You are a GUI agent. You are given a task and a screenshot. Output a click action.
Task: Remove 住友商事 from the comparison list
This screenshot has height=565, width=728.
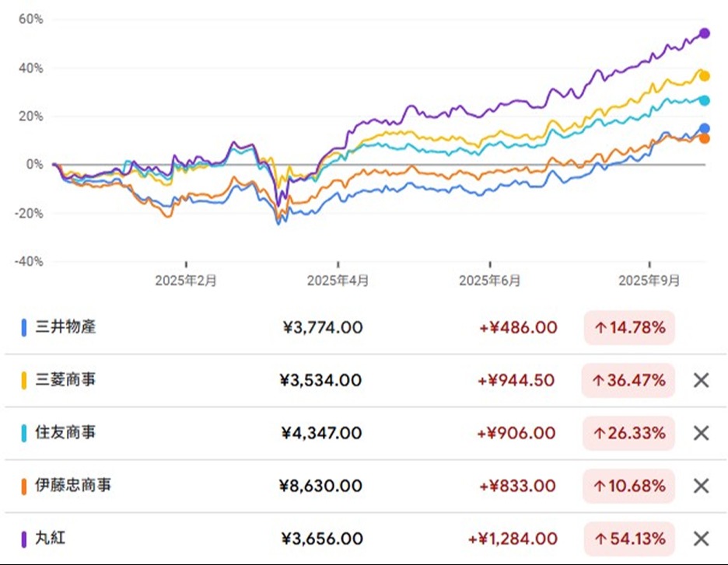coord(701,434)
